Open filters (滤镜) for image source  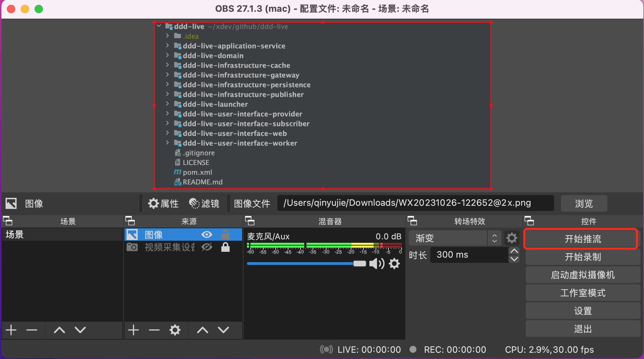[204, 204]
